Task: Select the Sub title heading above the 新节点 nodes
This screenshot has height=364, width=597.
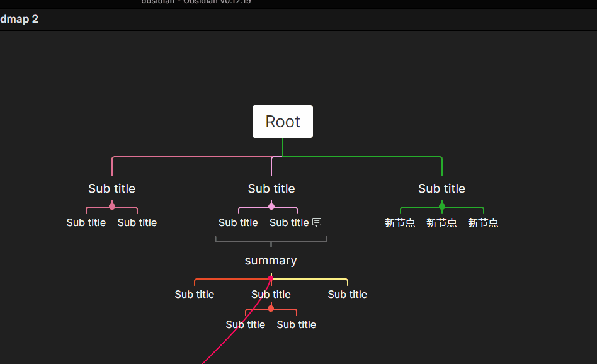Action: tap(441, 188)
